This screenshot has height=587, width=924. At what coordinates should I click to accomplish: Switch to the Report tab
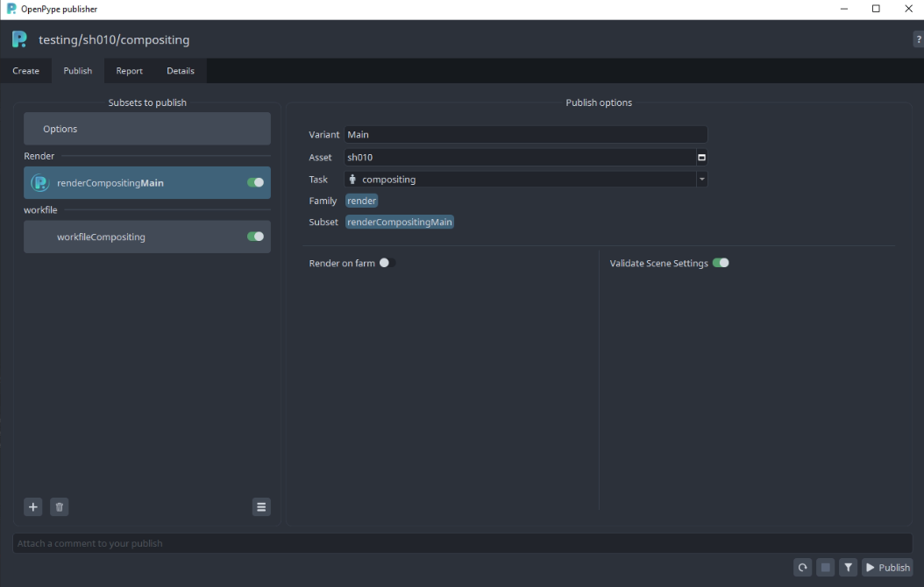click(x=128, y=71)
